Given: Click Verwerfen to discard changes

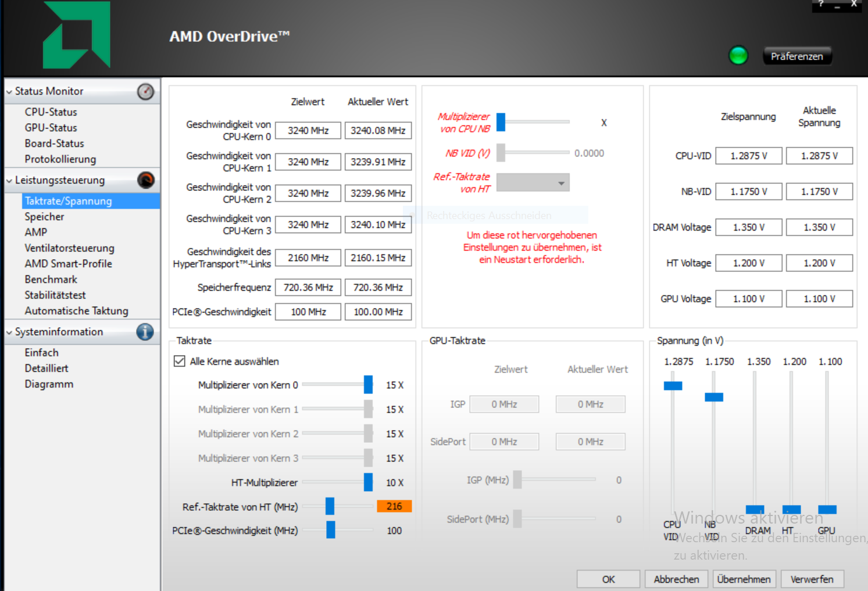Looking at the screenshot, I should click(812, 579).
